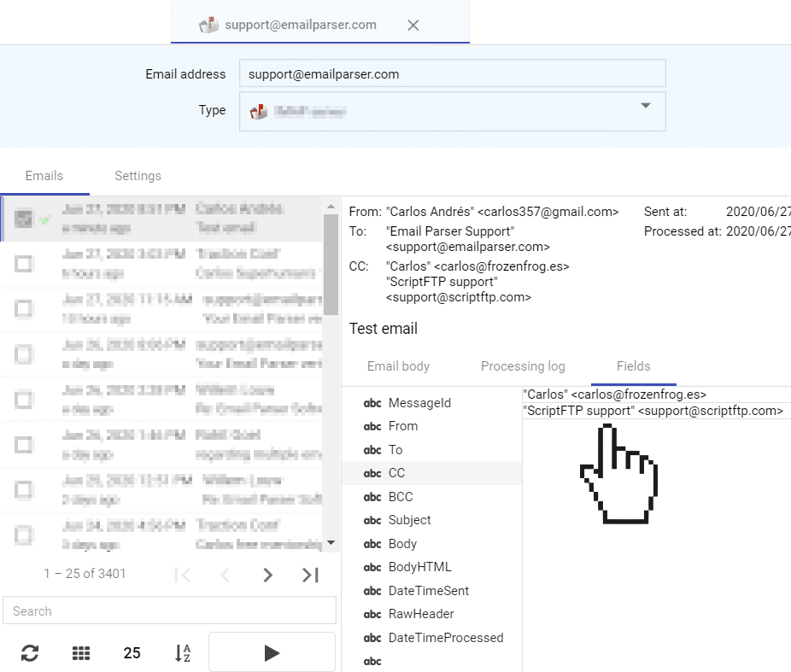Screen dimensions: 791x672
Task: Go to the previous page of emails
Action: (x=225, y=575)
